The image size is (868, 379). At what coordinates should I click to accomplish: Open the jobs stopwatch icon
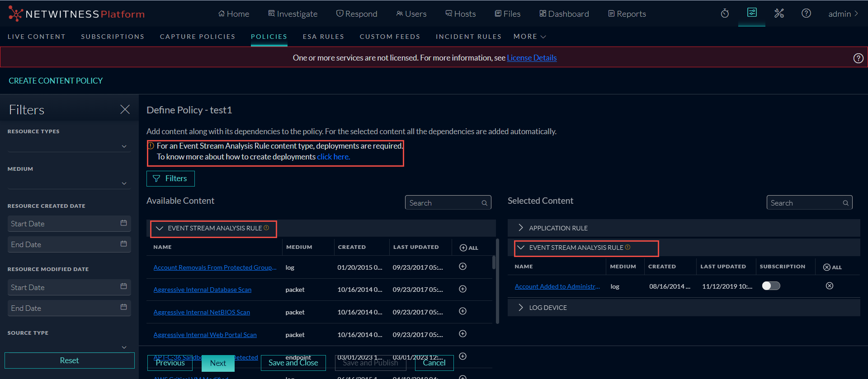point(725,14)
